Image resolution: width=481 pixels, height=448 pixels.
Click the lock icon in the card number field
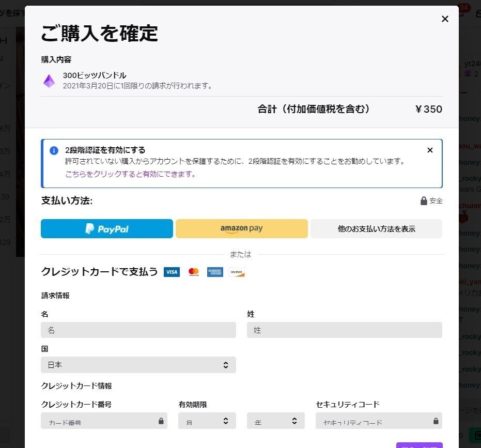pyautogui.click(x=160, y=421)
